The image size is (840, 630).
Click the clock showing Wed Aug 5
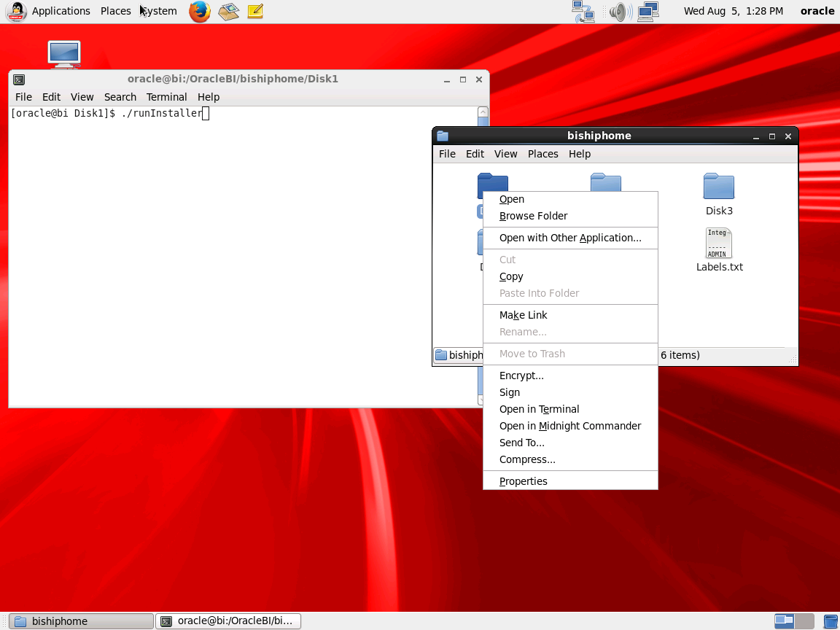click(x=733, y=11)
